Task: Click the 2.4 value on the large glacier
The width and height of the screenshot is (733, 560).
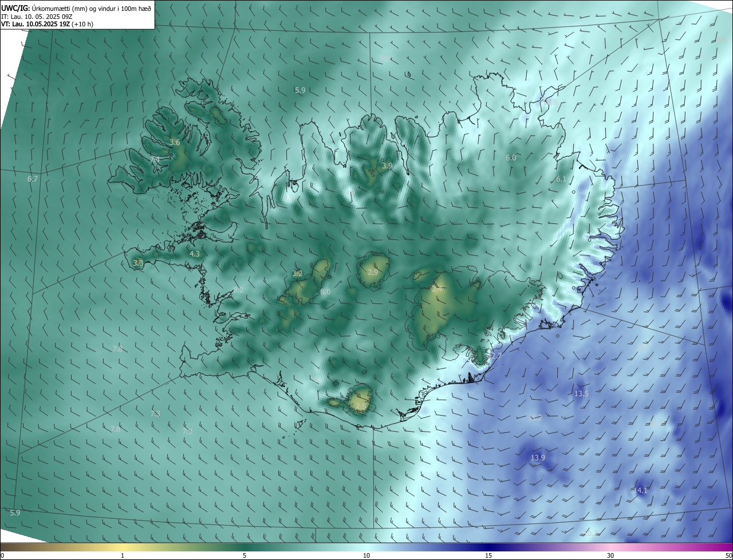Action: [436, 290]
